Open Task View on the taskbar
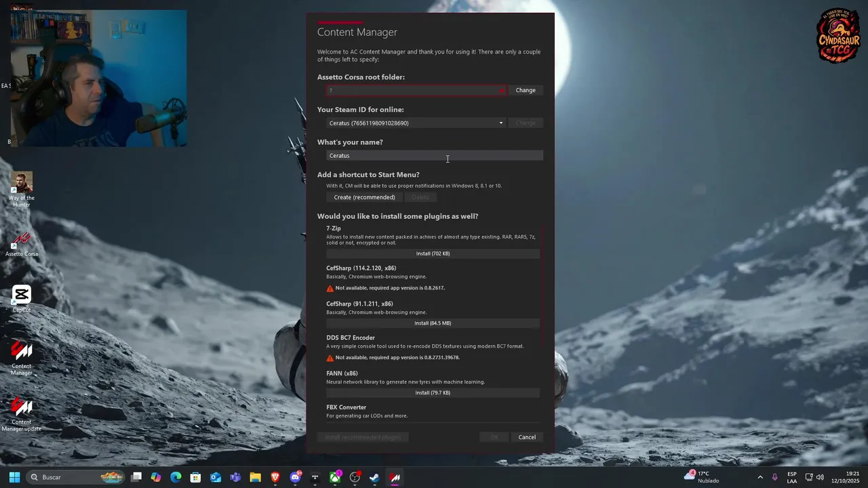Image resolution: width=868 pixels, height=488 pixels. click(x=136, y=477)
